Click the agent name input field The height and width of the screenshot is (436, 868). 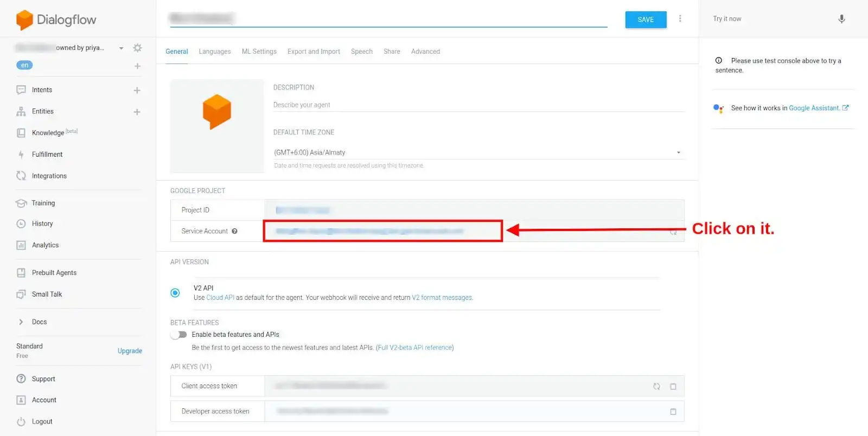(x=388, y=18)
